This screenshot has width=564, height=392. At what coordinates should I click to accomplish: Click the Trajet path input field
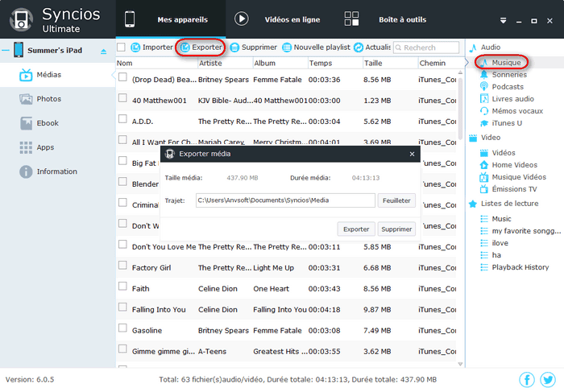285,200
